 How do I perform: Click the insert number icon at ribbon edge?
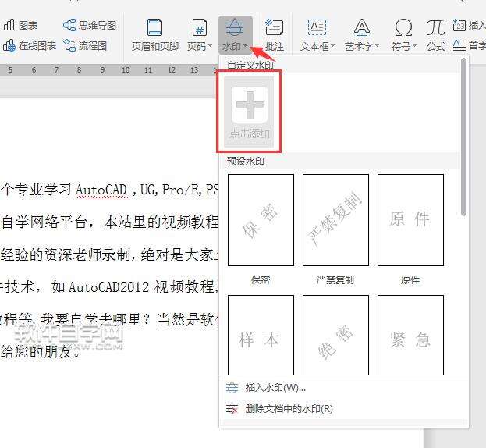(459, 25)
